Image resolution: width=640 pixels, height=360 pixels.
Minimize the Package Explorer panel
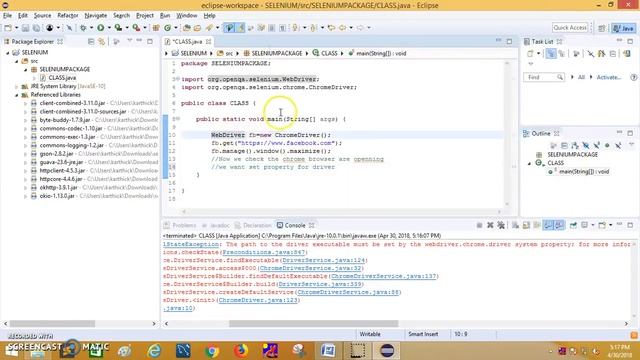[x=140, y=41]
